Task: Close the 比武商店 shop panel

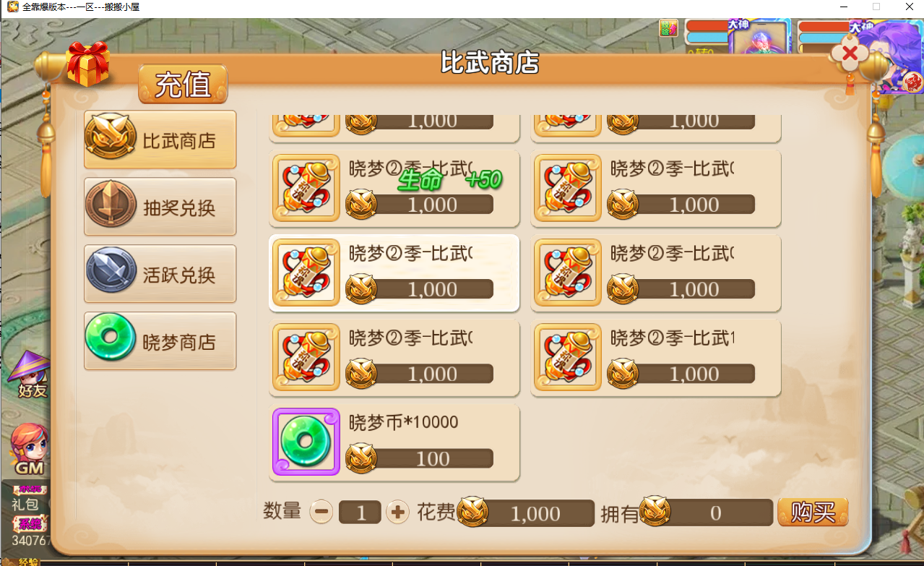Action: tap(850, 53)
